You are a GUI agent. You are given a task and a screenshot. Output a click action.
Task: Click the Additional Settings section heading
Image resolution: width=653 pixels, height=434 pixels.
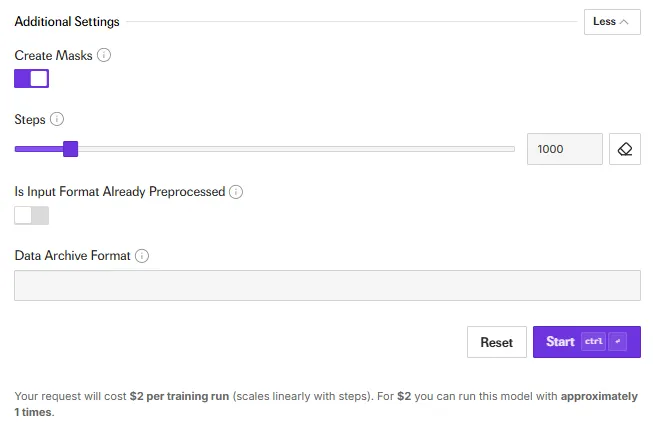tap(67, 21)
